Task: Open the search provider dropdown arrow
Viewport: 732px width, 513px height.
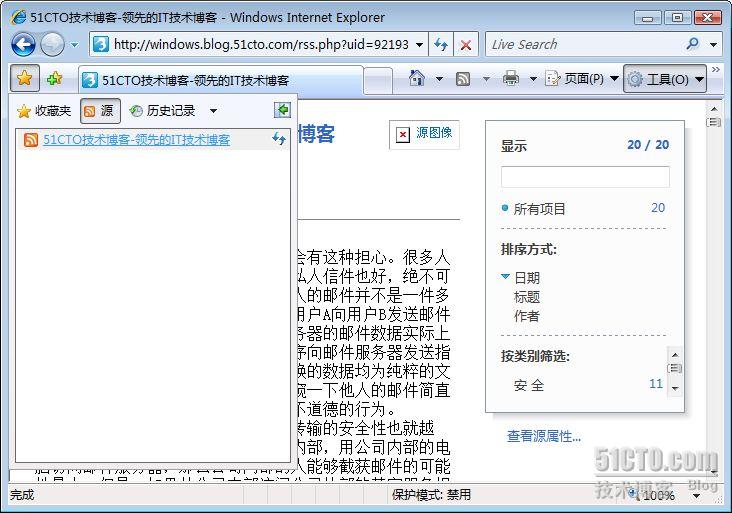Action: pyautogui.click(x=713, y=45)
